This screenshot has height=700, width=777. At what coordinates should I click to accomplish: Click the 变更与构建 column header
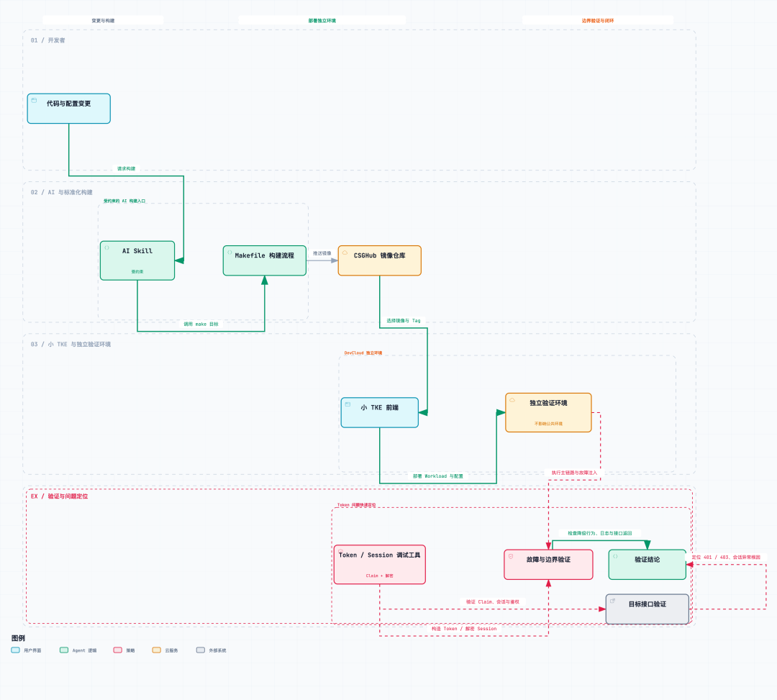pos(103,20)
